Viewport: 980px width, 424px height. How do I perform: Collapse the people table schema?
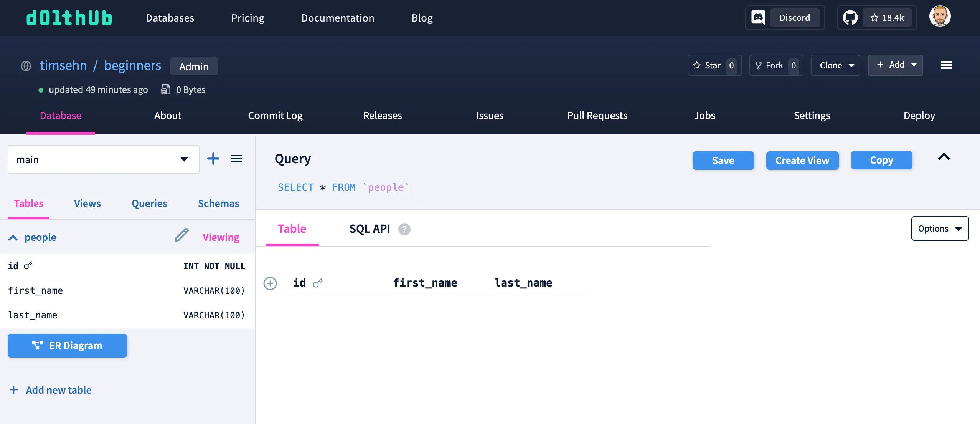pyautogui.click(x=13, y=237)
